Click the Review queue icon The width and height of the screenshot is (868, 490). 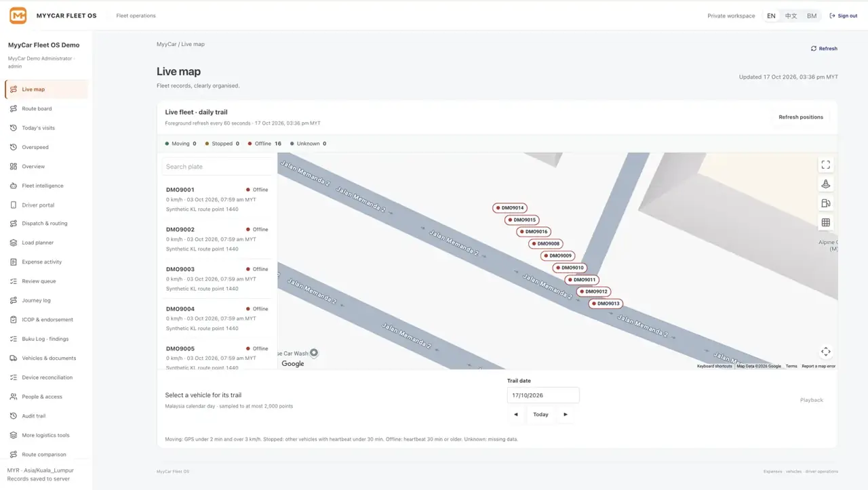tap(14, 281)
